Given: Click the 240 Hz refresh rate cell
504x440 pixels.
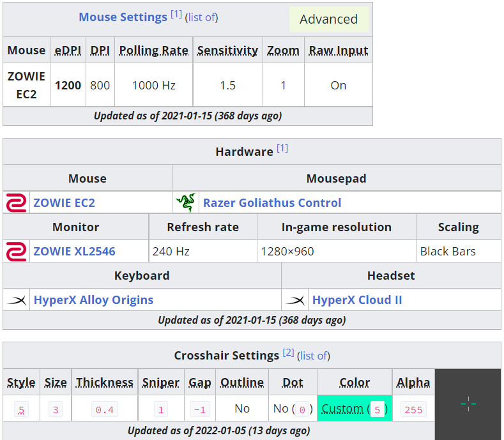Looking at the screenshot, I should pyautogui.click(x=203, y=252).
